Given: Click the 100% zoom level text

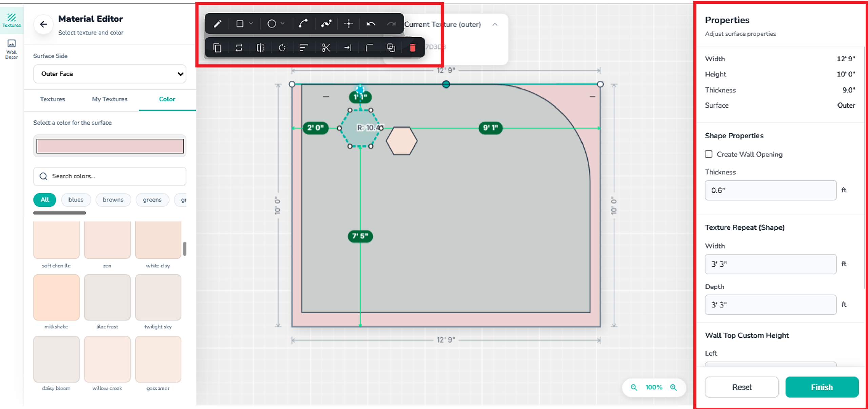Looking at the screenshot, I should 654,387.
